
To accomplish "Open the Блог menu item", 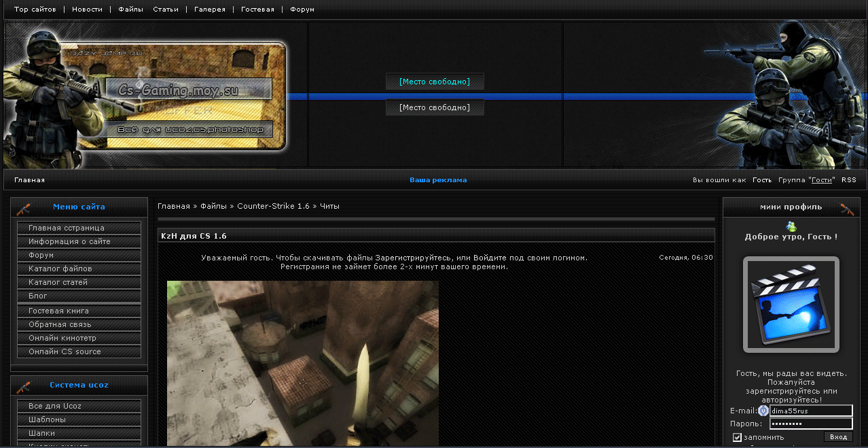I will [79, 296].
